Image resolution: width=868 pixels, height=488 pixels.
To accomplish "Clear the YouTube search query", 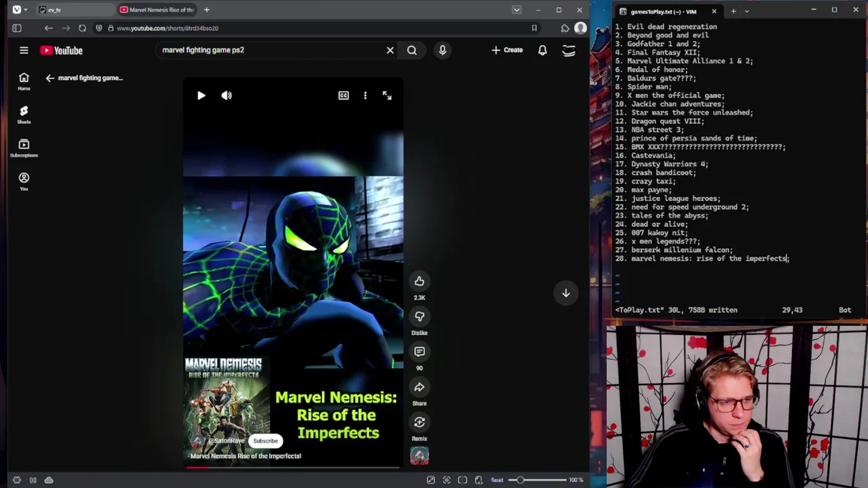I will tap(390, 50).
